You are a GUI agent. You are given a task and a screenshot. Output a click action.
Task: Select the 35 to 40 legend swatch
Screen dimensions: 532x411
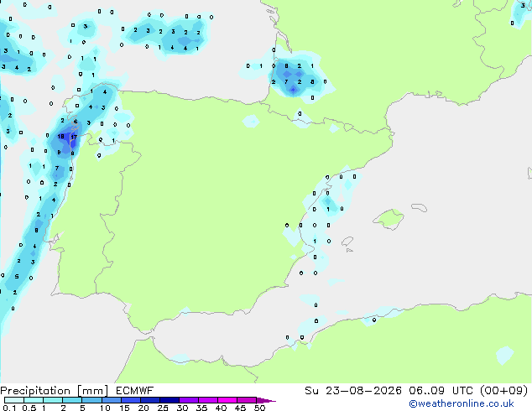pyautogui.click(x=207, y=400)
